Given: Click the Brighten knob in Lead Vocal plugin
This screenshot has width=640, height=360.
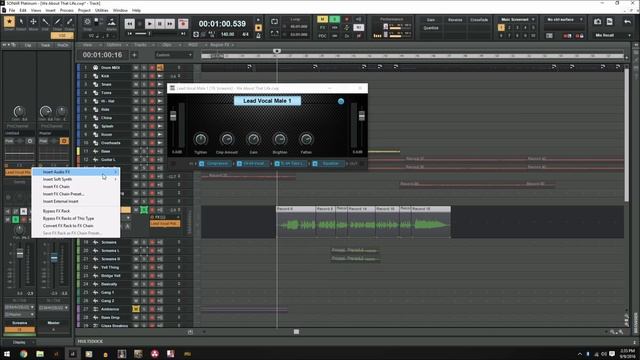Looking at the screenshot, I should click(280, 140).
